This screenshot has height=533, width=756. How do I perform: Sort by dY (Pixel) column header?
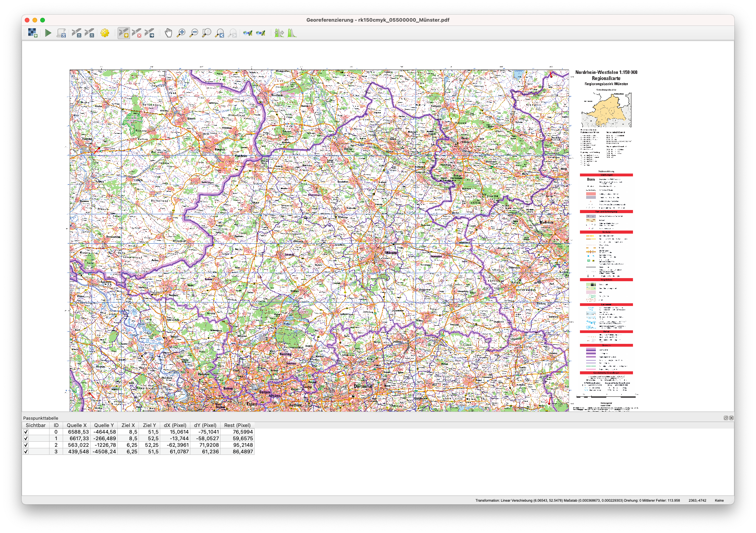coord(205,425)
